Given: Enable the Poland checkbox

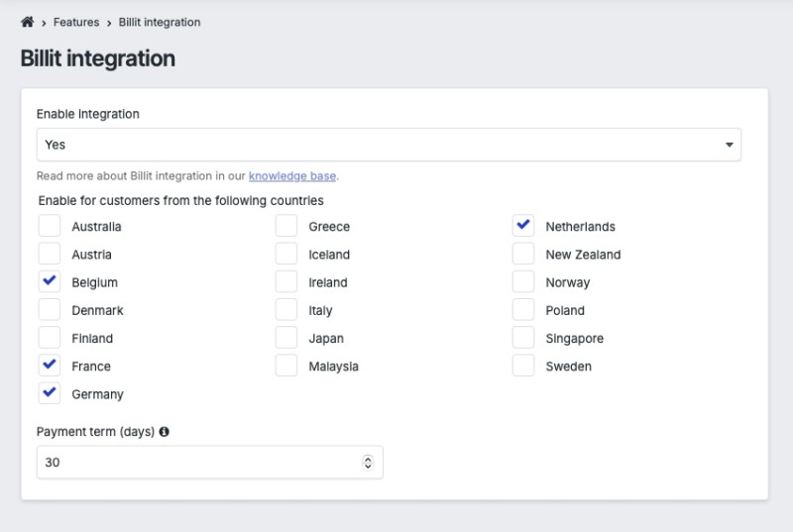Looking at the screenshot, I should pyautogui.click(x=523, y=309).
